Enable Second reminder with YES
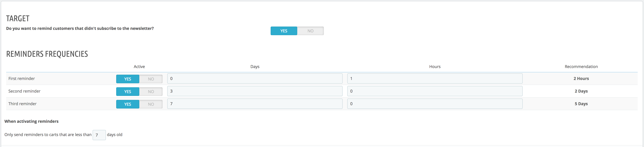This screenshot has width=644, height=147. pyautogui.click(x=128, y=92)
